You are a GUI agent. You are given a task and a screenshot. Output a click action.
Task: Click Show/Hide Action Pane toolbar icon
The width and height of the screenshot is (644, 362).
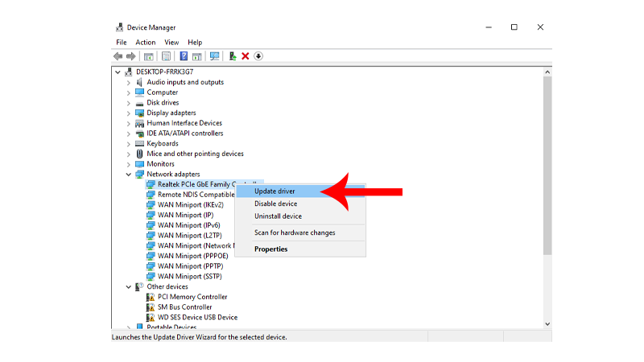tap(197, 56)
